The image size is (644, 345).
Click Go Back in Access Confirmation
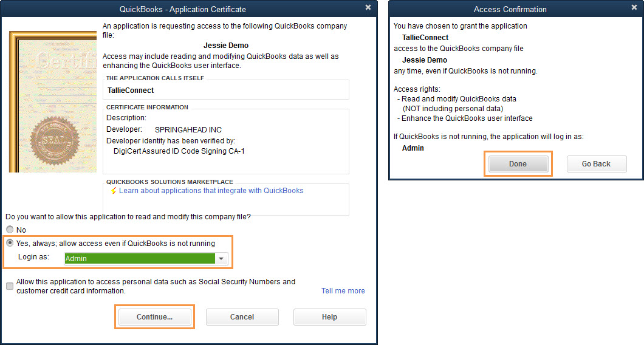(597, 164)
